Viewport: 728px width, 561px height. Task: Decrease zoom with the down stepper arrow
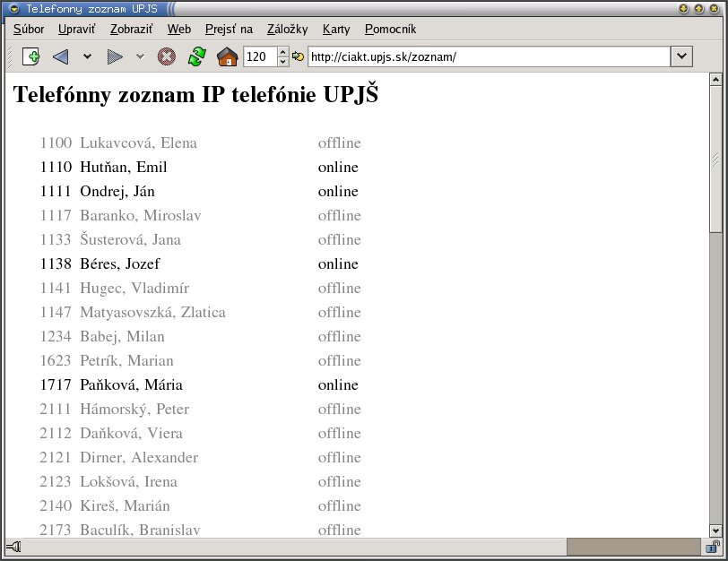[x=283, y=62]
